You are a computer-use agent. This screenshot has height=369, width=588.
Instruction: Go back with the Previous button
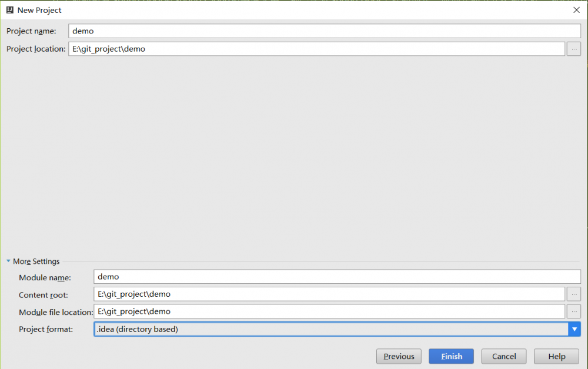coord(399,356)
